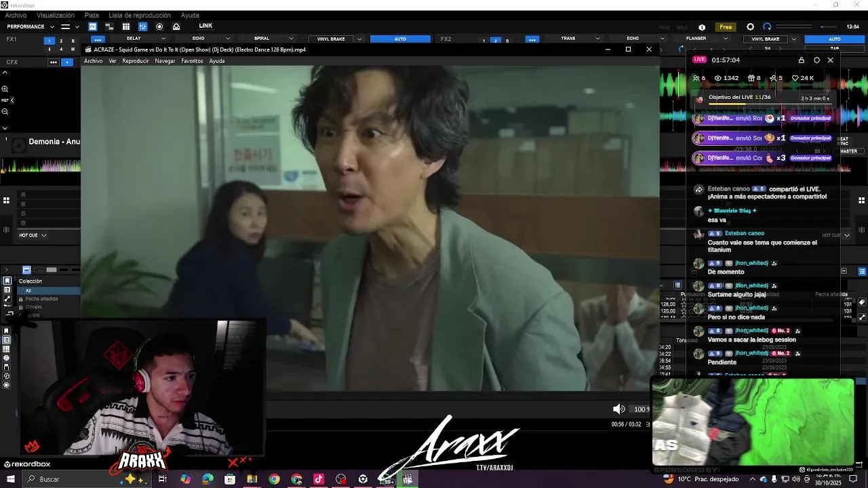Toggle the FX panel icon in toolbar
The height and width of the screenshot is (488, 868).
click(93, 26)
